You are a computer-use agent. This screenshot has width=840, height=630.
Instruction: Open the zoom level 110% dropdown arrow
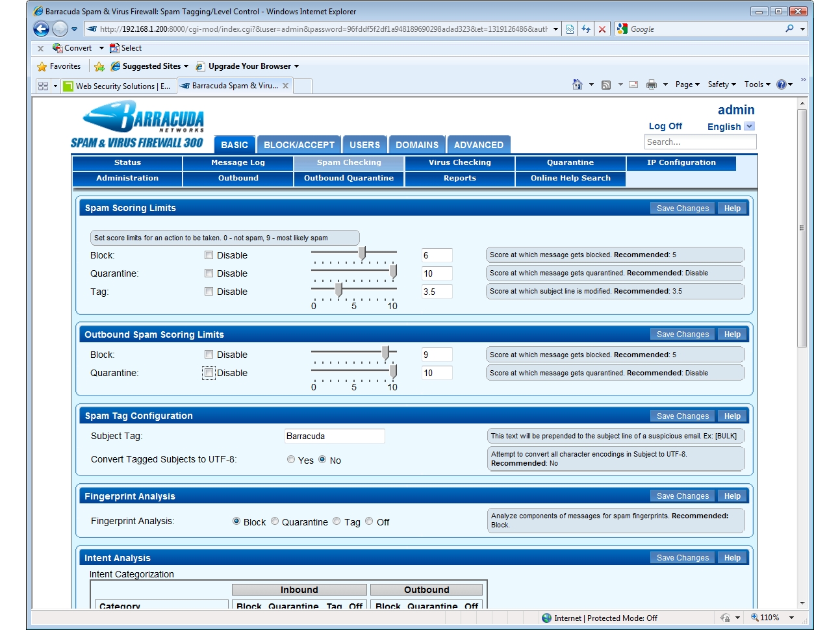[791, 618]
